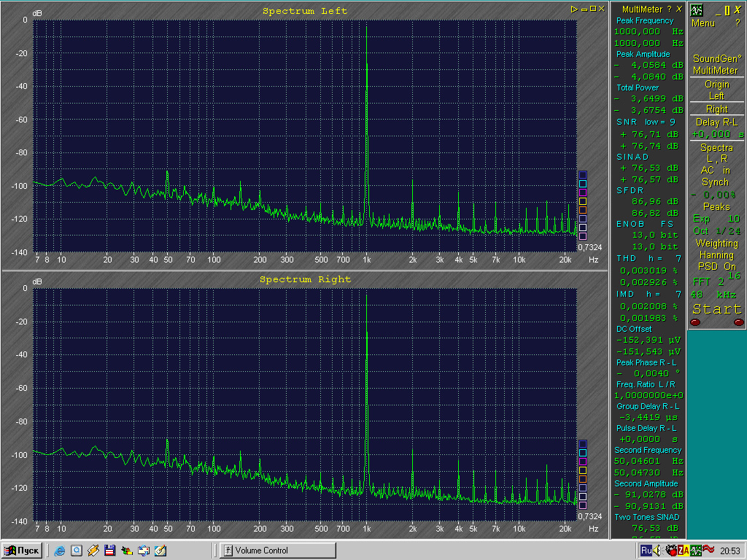Click the Ru language indicator in system tray
This screenshot has width=747, height=560.
click(646, 551)
